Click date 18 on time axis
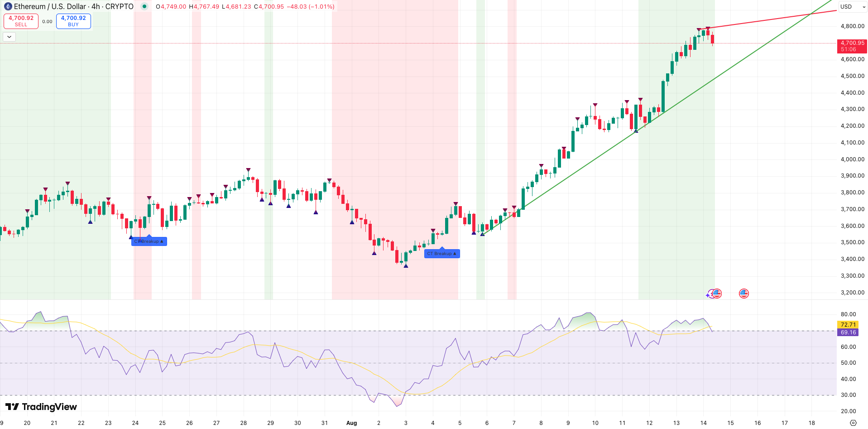868x429 pixels. [811, 423]
